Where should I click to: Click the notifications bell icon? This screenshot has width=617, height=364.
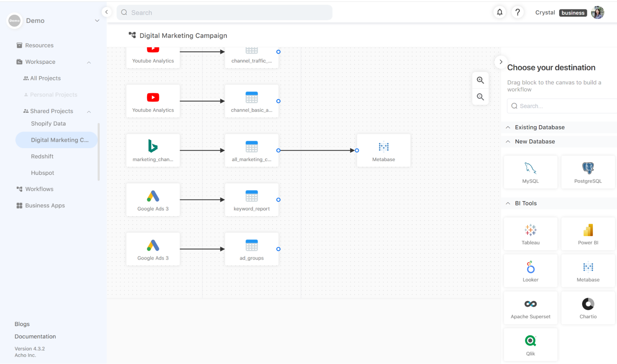click(x=499, y=12)
